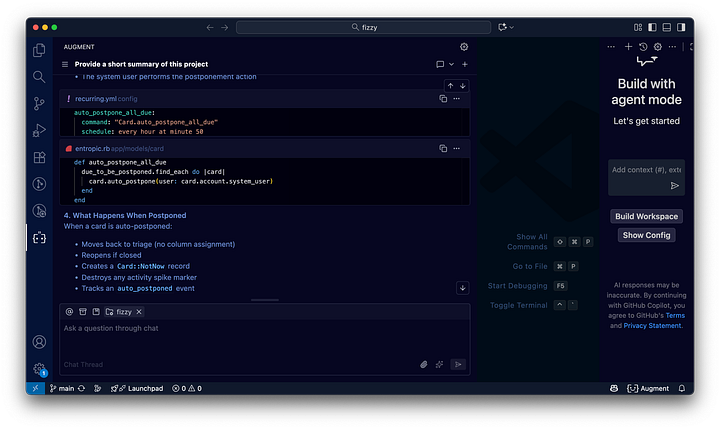720x429 pixels.
Task: Open first ellipsis menu in Copilot panel header
Action: click(x=611, y=47)
